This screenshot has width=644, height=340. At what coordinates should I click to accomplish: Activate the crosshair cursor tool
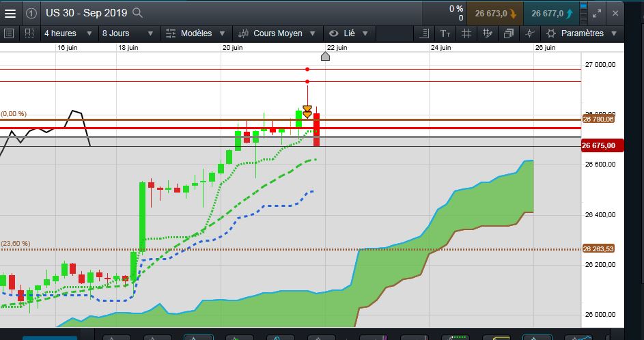530,33
